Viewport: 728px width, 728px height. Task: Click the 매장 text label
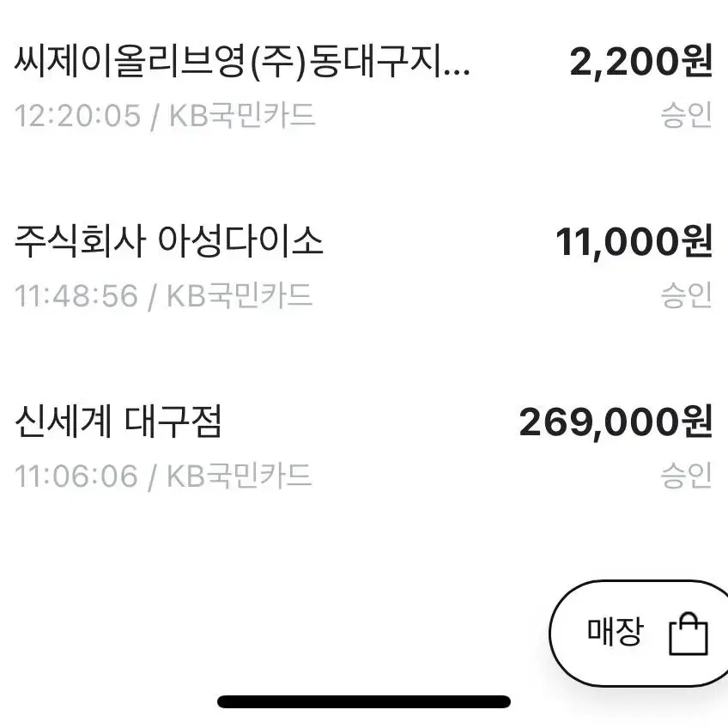(616, 632)
